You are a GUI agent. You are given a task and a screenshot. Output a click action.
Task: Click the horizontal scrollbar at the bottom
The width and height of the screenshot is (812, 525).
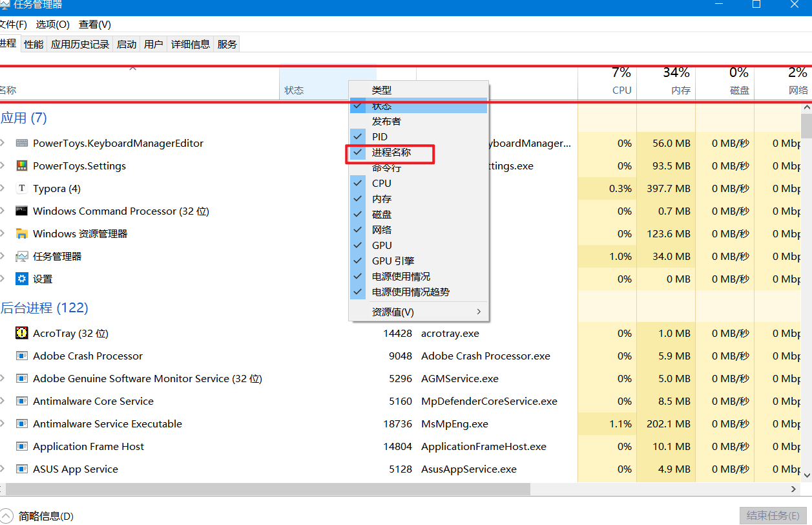pyautogui.click(x=267, y=489)
